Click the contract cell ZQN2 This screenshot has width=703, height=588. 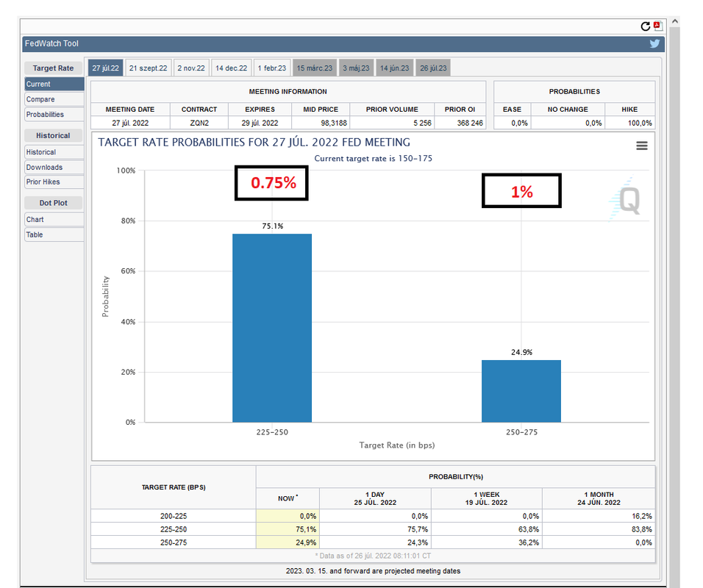199,123
